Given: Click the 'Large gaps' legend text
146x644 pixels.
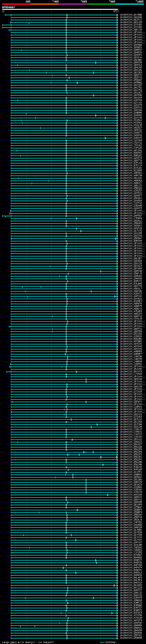Looking at the screenshot, I should [10, 642].
